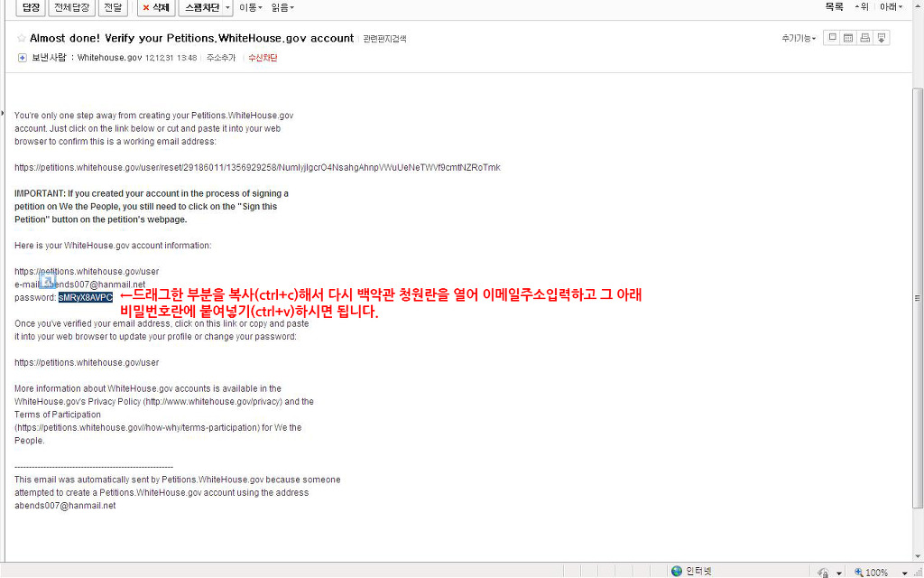Click the plus icon beside 보낸사람
Viewport: 924px width, 578px height.
pos(23,58)
